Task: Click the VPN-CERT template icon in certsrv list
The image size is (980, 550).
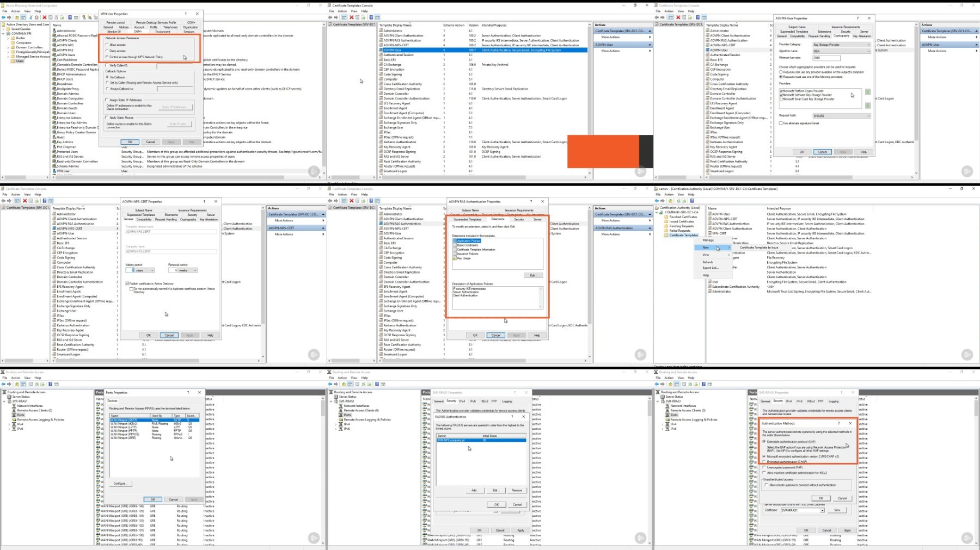Action: (710, 233)
